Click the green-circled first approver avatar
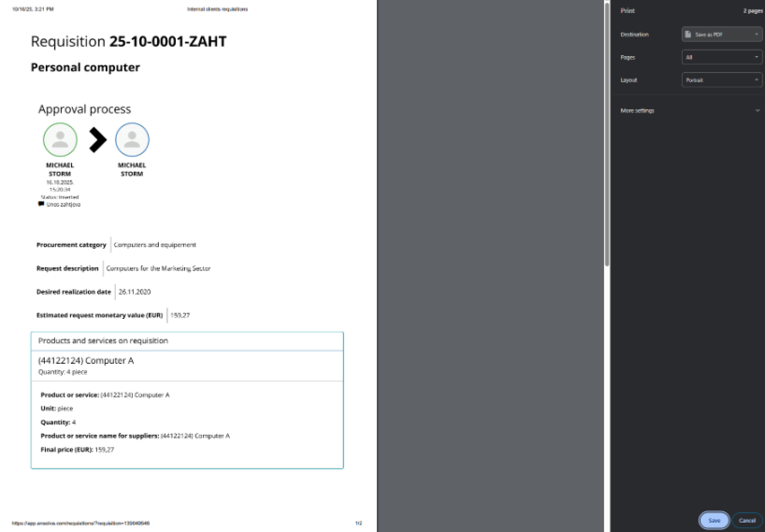The image size is (765, 532). point(61,140)
